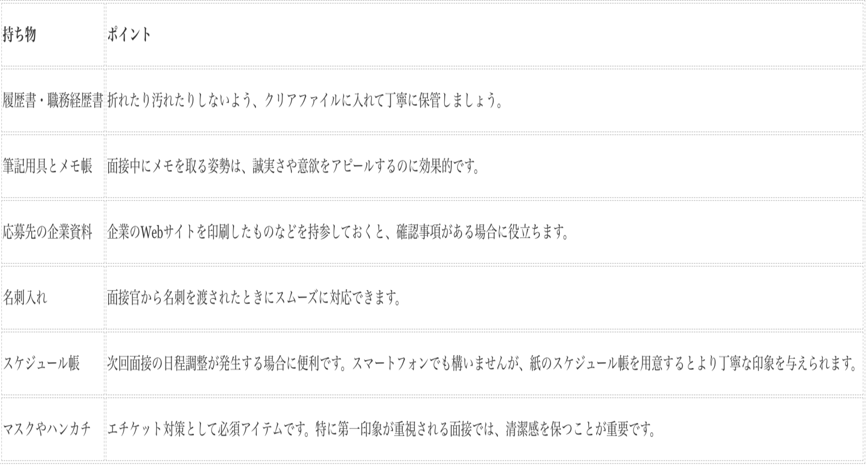Click the 企業のWebサイト description text
The image size is (868, 466).
[339, 232]
